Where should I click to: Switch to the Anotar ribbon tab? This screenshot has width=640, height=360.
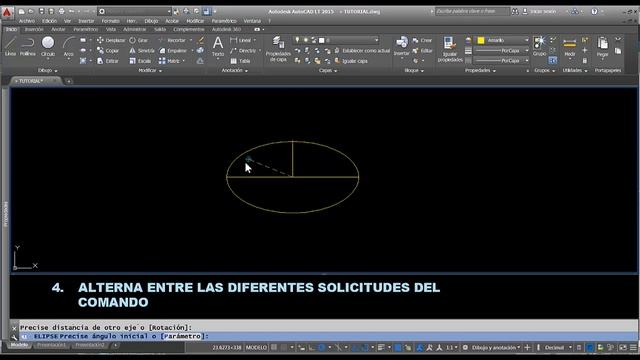(x=58, y=29)
